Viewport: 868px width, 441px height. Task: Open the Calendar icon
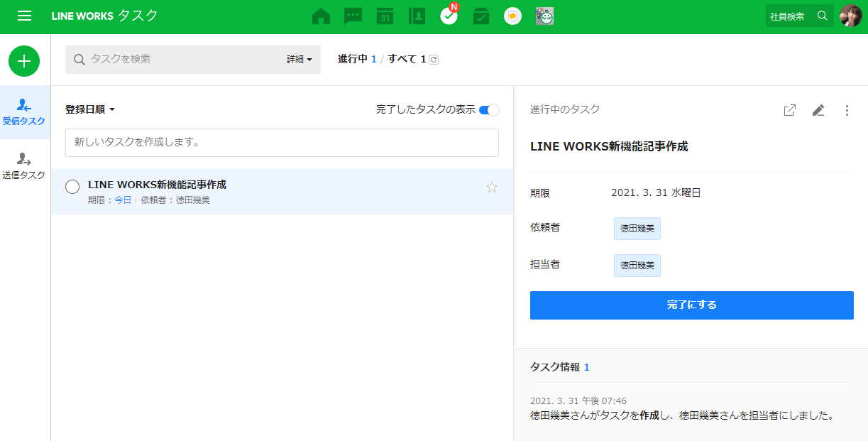coord(385,16)
